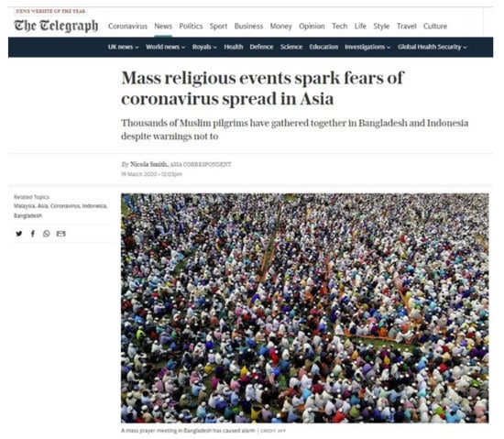Open the Bangladesh related topic
This screenshot has width=504, height=439.
[27, 215]
